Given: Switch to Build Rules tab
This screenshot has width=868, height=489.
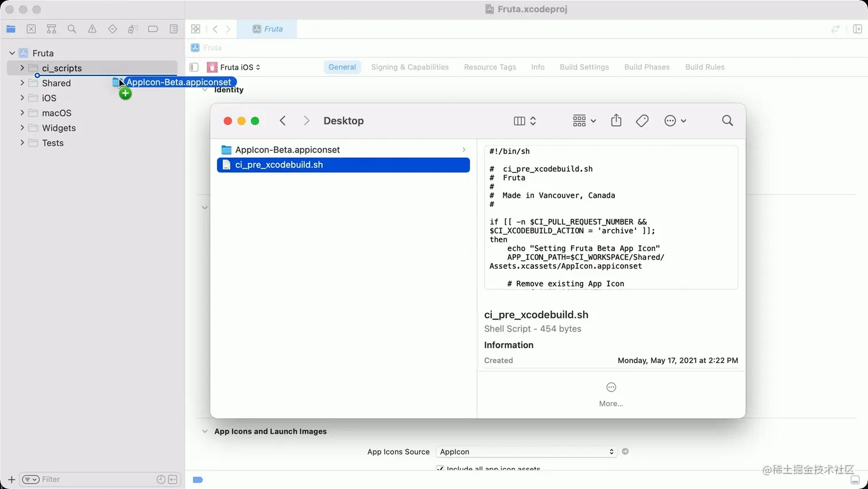Looking at the screenshot, I should (x=705, y=67).
